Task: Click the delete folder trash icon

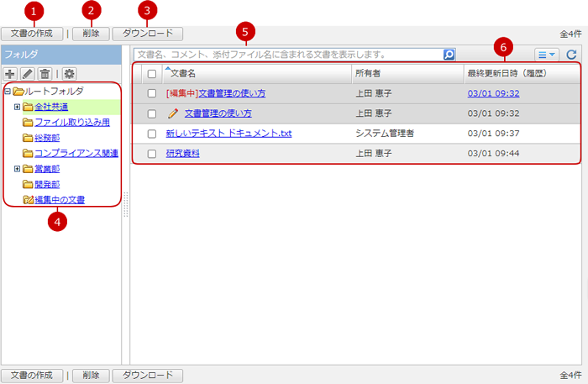Action: pos(45,73)
